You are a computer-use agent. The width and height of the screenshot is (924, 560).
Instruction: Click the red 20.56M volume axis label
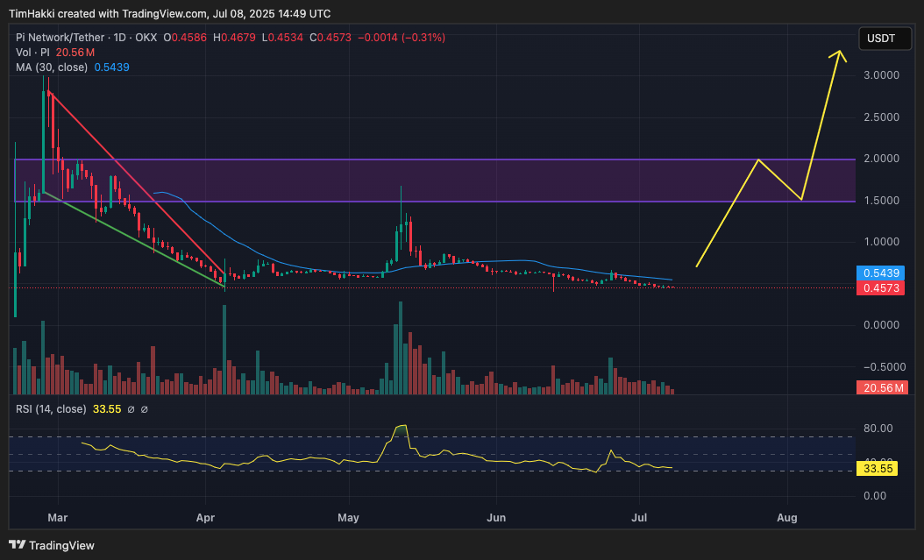[881, 387]
